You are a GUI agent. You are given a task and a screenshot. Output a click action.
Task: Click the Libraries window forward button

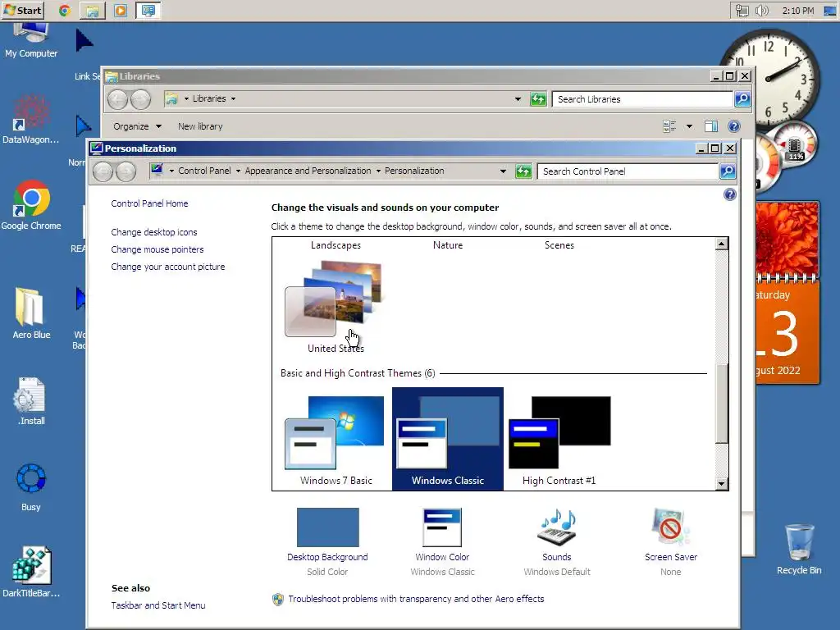[140, 99]
